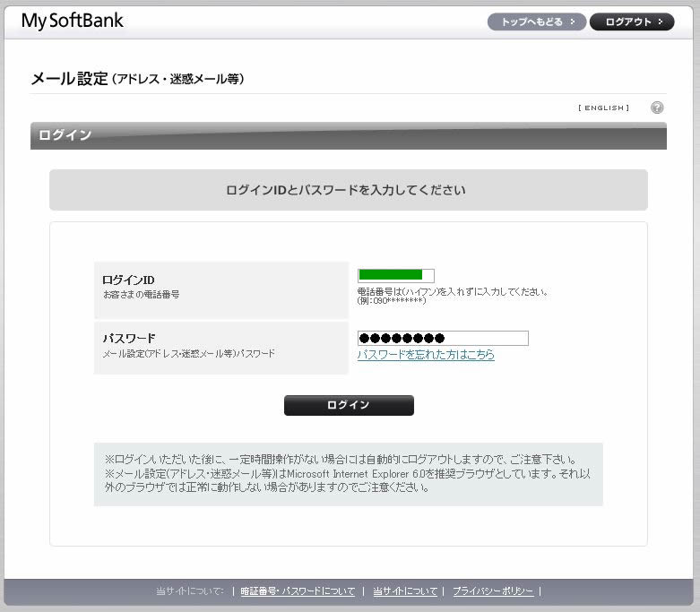This screenshot has width=700, height=612.
Task: Select the auto-logout warning first line
Action: [342, 460]
